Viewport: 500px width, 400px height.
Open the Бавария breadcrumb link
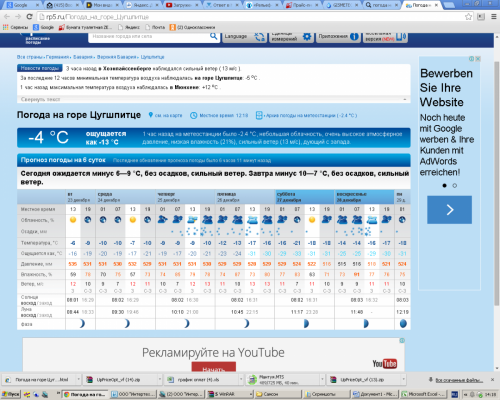coord(83,57)
